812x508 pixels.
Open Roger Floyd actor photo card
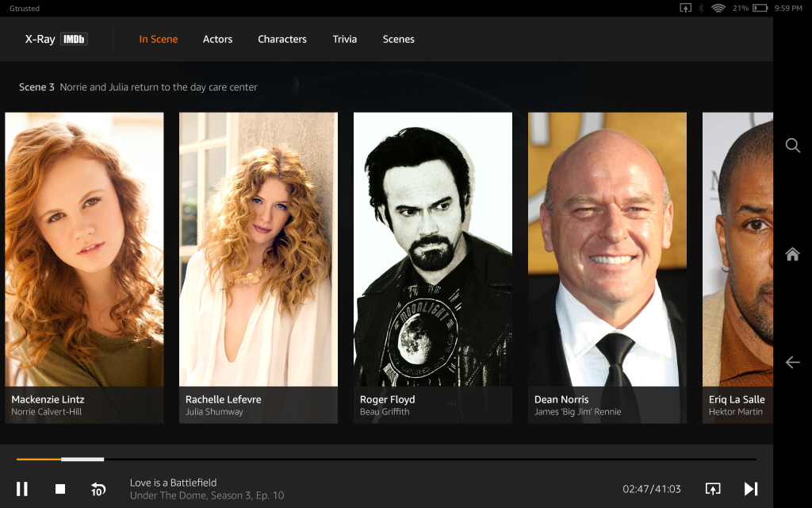[x=433, y=267]
